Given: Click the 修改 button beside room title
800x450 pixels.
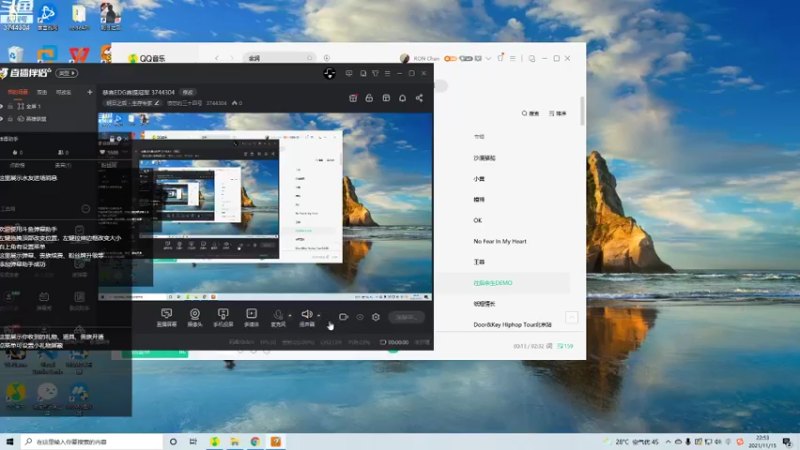Looking at the screenshot, I should tap(188, 92).
